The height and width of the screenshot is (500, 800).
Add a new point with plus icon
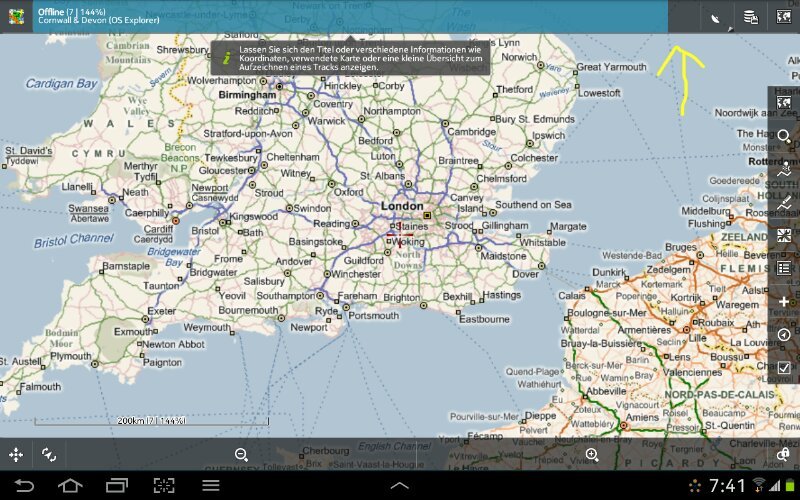[784, 302]
